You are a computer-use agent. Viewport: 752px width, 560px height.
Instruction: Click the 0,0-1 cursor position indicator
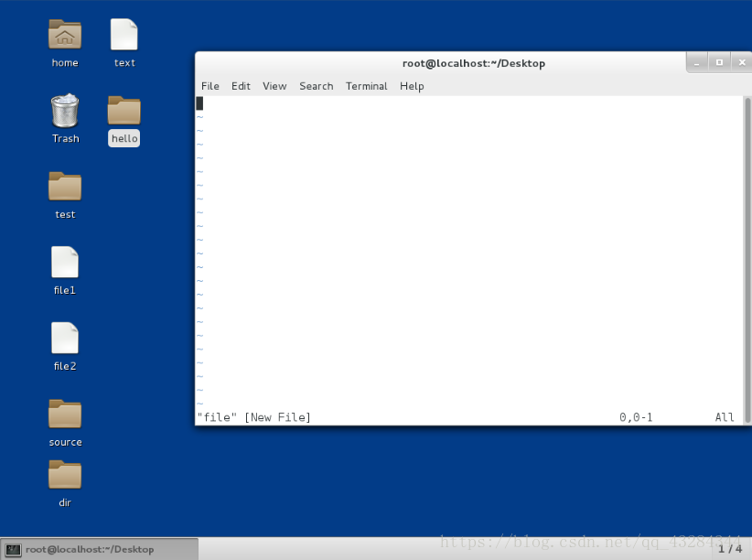point(636,417)
